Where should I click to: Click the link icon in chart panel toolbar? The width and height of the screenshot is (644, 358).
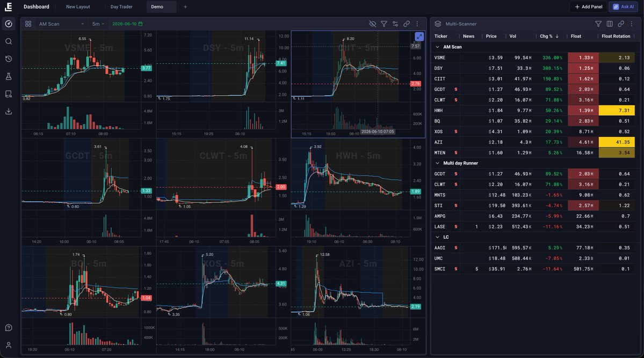click(x=406, y=24)
